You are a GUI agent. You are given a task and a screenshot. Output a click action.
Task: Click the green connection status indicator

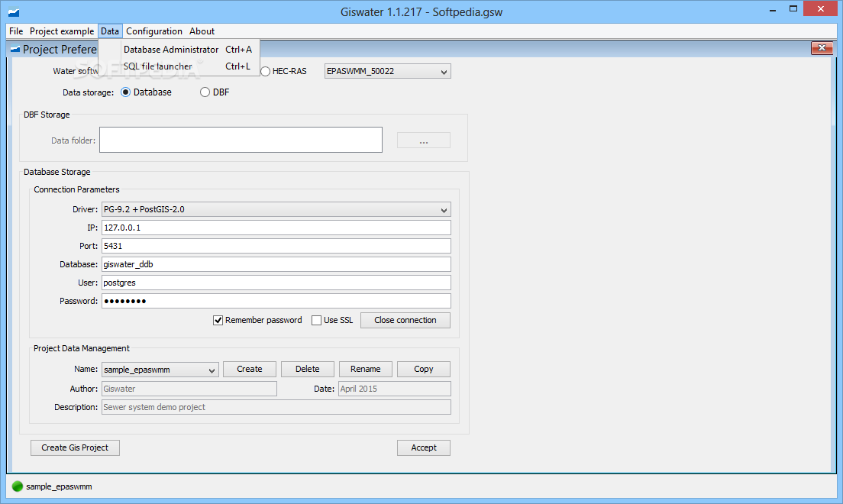18,486
